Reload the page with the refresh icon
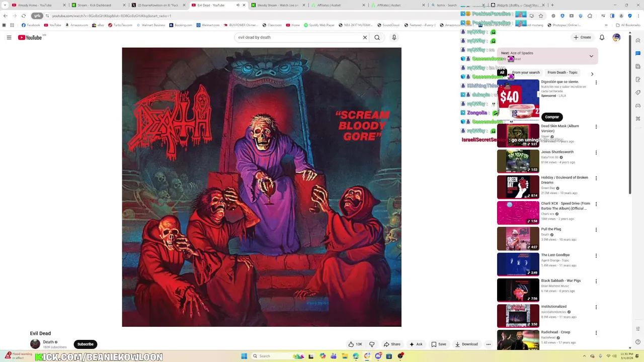This screenshot has height=362, width=644. tap(24, 16)
